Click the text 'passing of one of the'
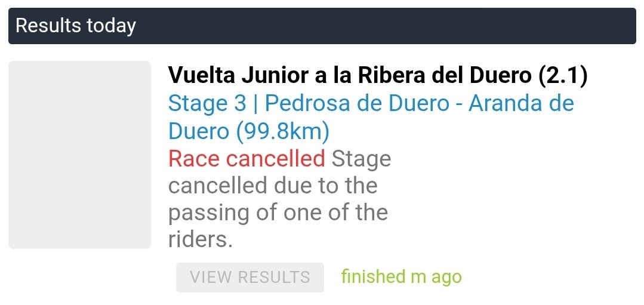Image resolution: width=644 pixels, height=305 pixels. (278, 212)
